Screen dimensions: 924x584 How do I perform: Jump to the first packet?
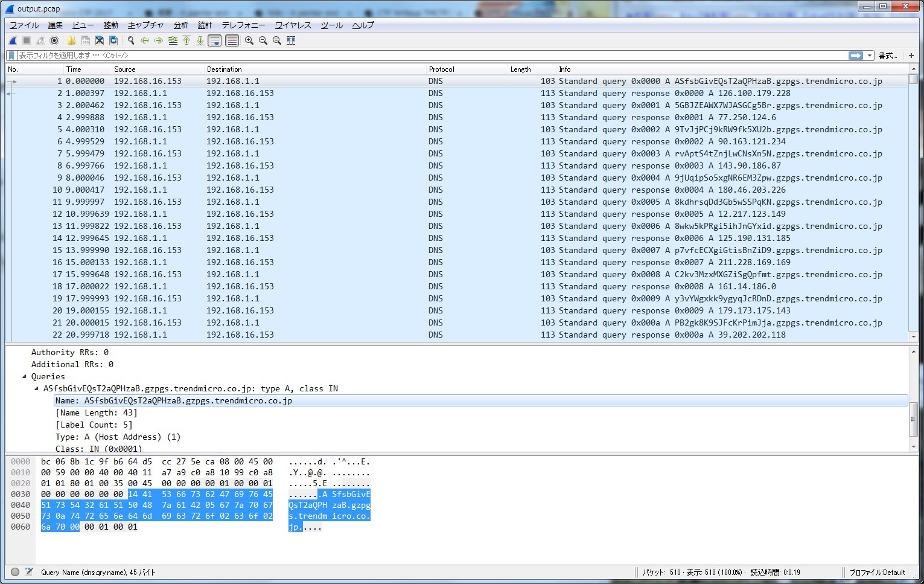click(x=186, y=40)
